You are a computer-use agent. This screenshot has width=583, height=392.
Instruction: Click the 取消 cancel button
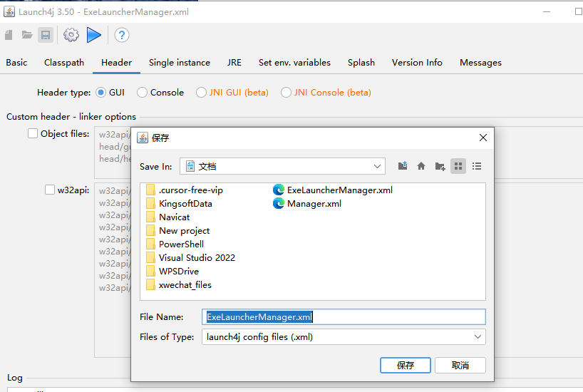(x=460, y=365)
